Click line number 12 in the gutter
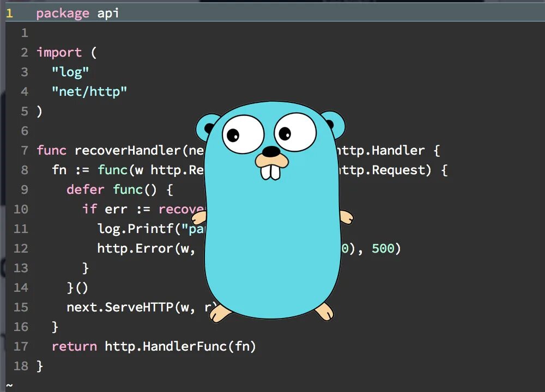 (21, 249)
